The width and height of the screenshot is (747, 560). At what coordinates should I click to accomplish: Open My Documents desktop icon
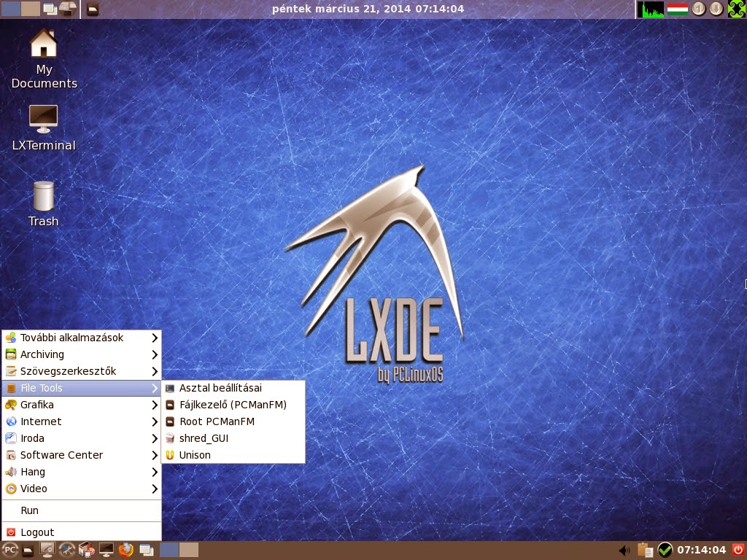(x=44, y=58)
